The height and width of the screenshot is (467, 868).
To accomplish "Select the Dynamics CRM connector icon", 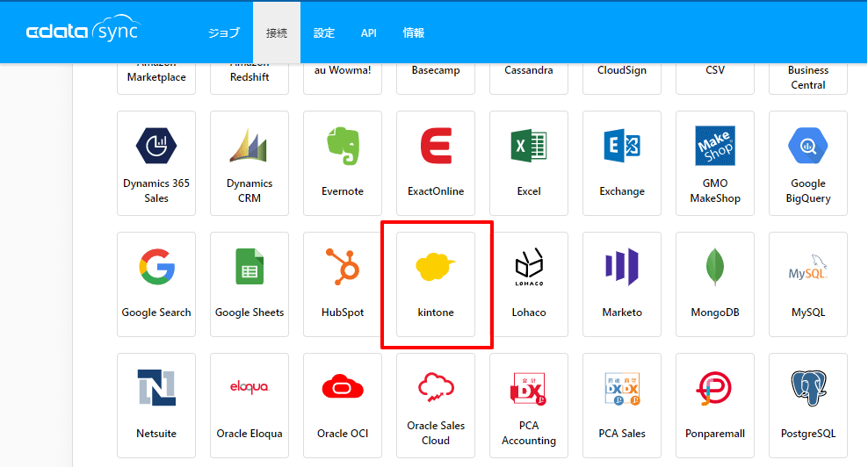I will (250, 146).
